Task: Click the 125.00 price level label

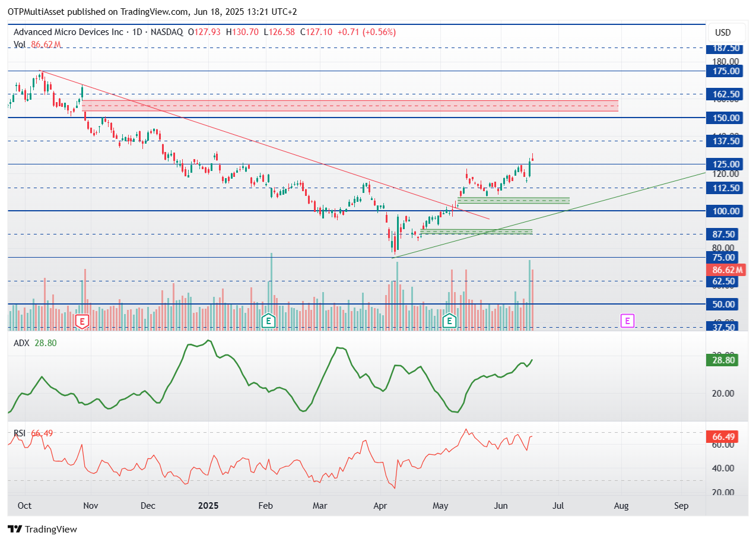Action: 726,164
